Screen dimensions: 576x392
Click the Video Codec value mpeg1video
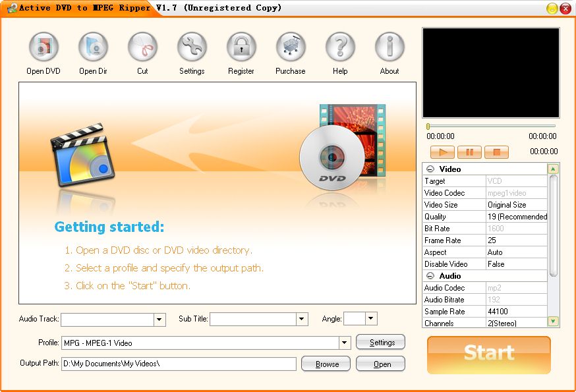517,193
